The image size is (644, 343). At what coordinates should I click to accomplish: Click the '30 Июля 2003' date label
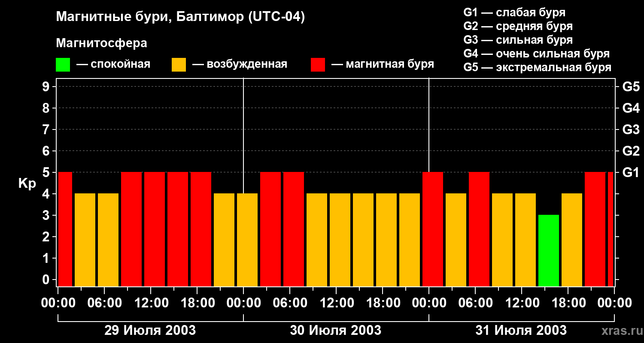point(336,331)
